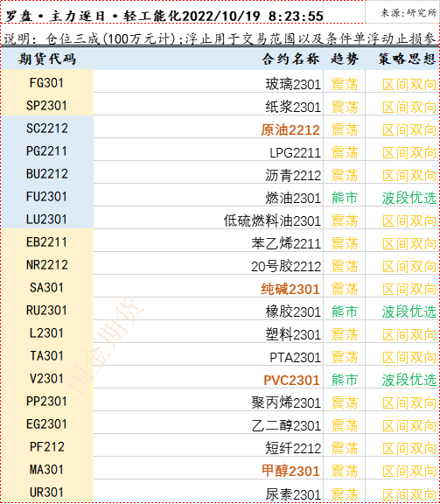The image size is (440, 504).
Task: Click highlighted contract 原油2212
Action: pyautogui.click(x=290, y=129)
